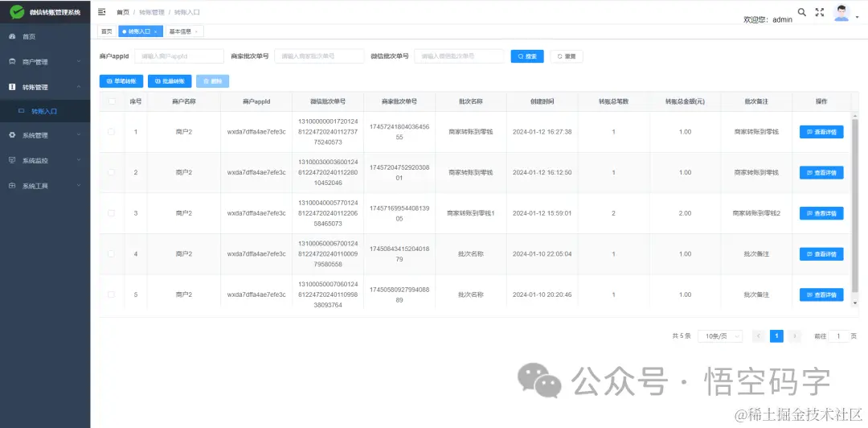Close the 基本信息 tab with its x
This screenshot has width=868, height=428.
pyautogui.click(x=196, y=32)
